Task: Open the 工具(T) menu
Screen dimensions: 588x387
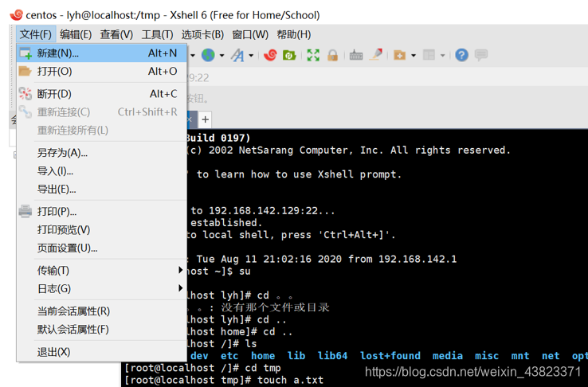Action: coord(157,34)
